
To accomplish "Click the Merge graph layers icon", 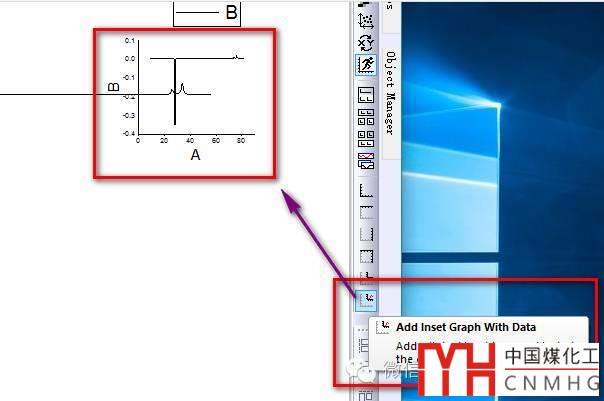I will pyautogui.click(x=366, y=139).
